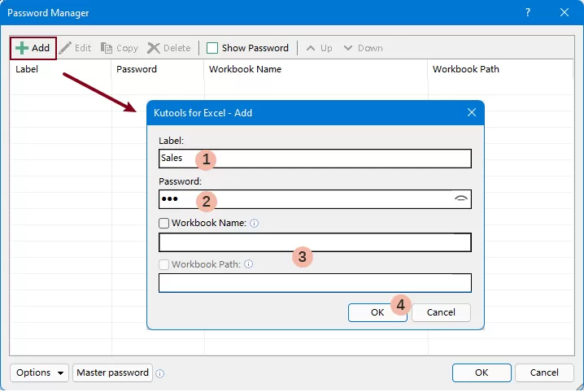Click the Master password button
The height and width of the screenshot is (392, 584).
click(x=112, y=372)
